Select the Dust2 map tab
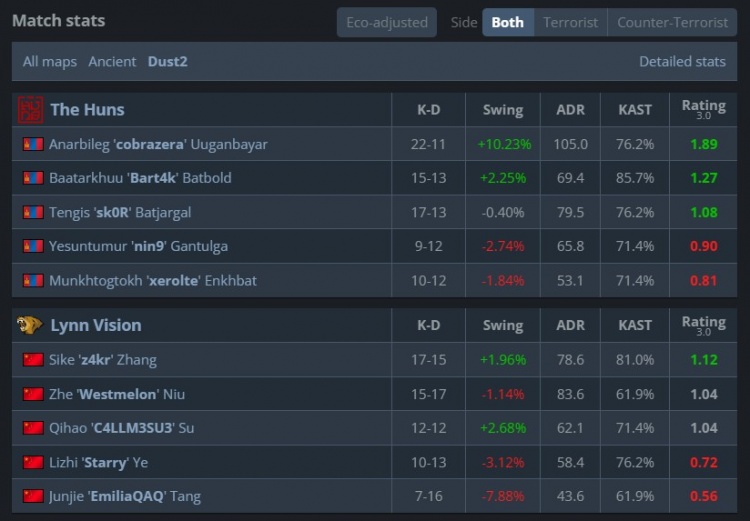The image size is (750, 521). point(168,61)
